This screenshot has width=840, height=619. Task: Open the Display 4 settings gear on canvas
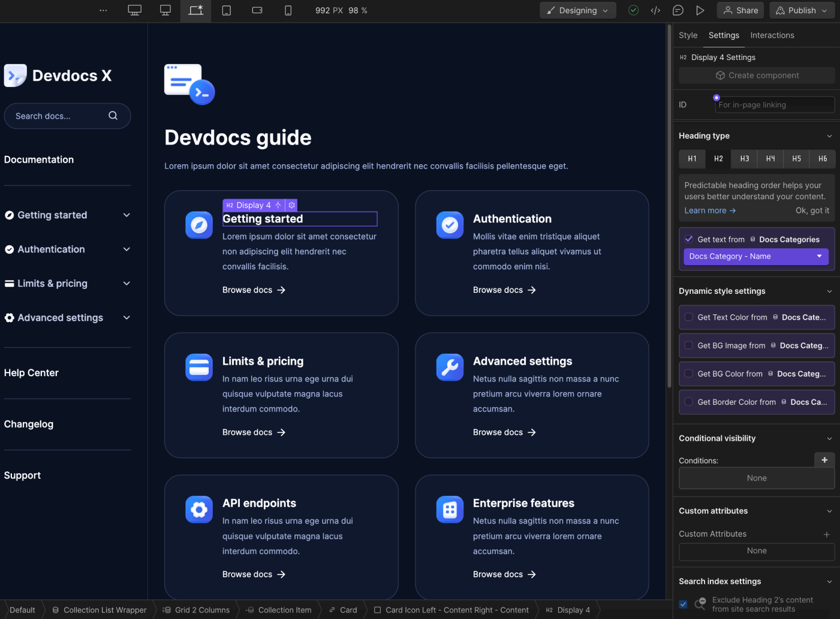point(292,205)
